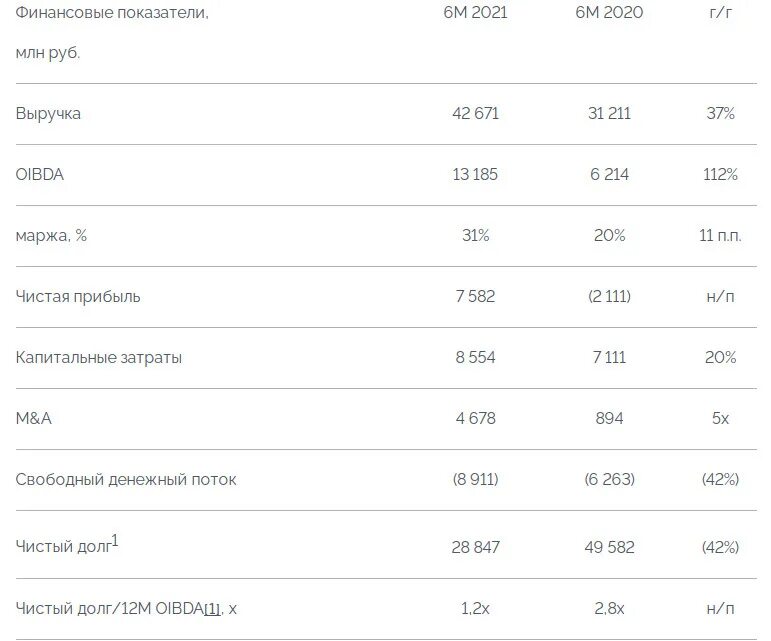Viewport: 771px width, 641px height.
Task: Click the г/г column header
Action: pos(720,15)
